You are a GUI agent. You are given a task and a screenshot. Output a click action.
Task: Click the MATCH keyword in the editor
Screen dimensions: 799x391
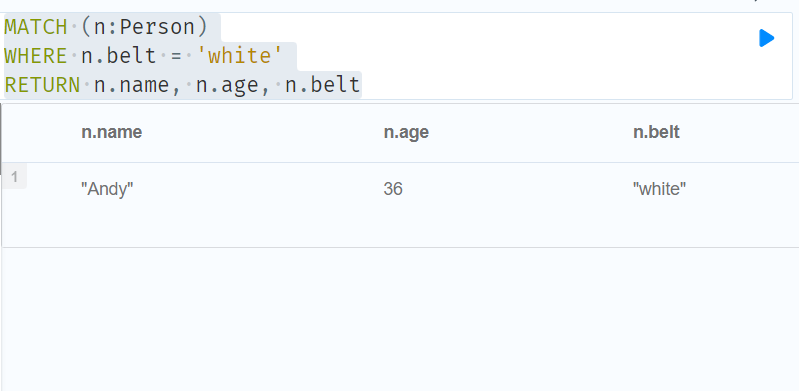point(36,27)
